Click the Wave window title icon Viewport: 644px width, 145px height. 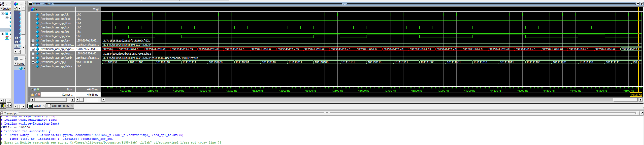point(30,4)
